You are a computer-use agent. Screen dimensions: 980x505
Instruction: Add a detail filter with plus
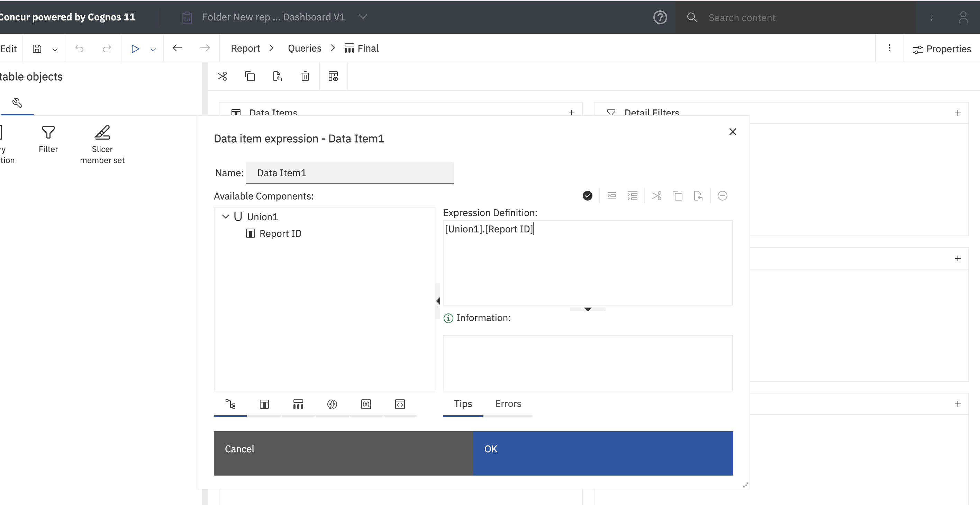point(958,113)
